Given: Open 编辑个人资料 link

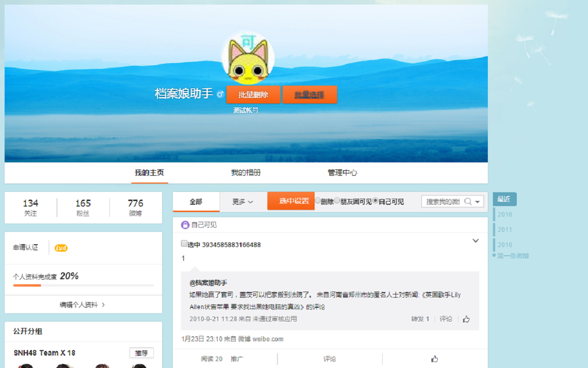Looking at the screenshot, I should tap(82, 305).
